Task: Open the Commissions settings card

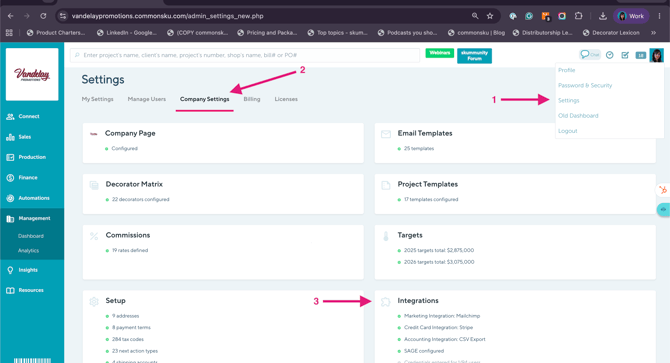Action: [x=223, y=252]
